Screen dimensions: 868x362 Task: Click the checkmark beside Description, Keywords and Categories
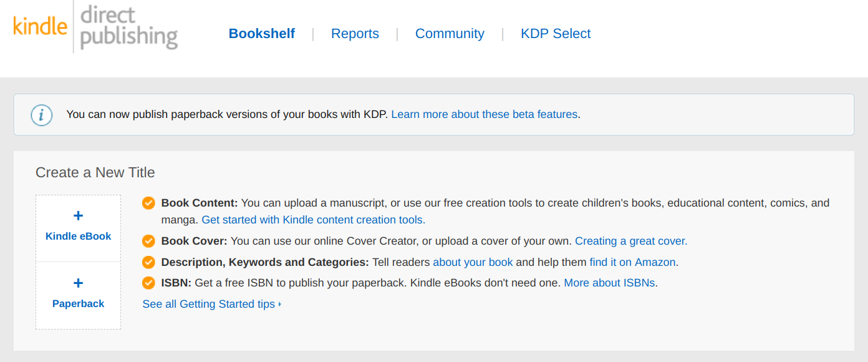coord(148,262)
